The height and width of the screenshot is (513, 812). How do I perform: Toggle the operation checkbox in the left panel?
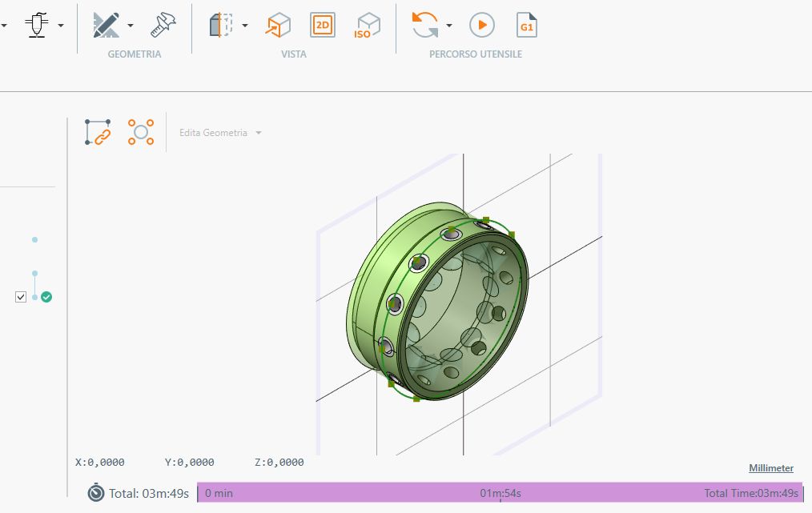[21, 297]
